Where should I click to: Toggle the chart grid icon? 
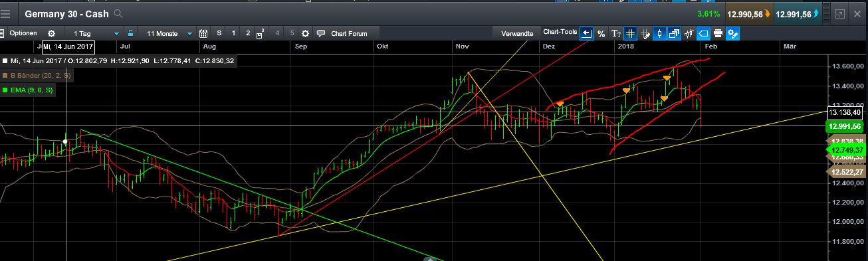tap(630, 33)
